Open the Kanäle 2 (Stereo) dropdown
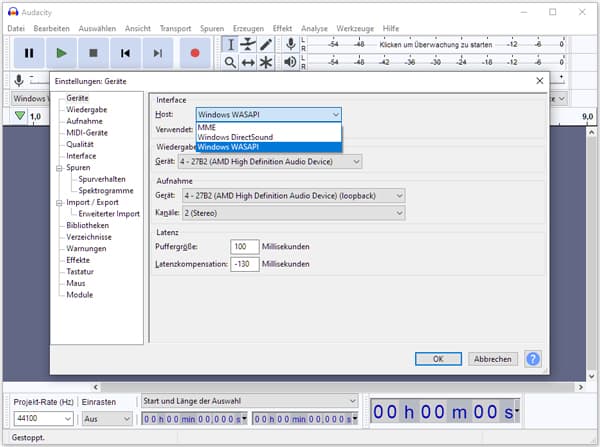 point(293,213)
